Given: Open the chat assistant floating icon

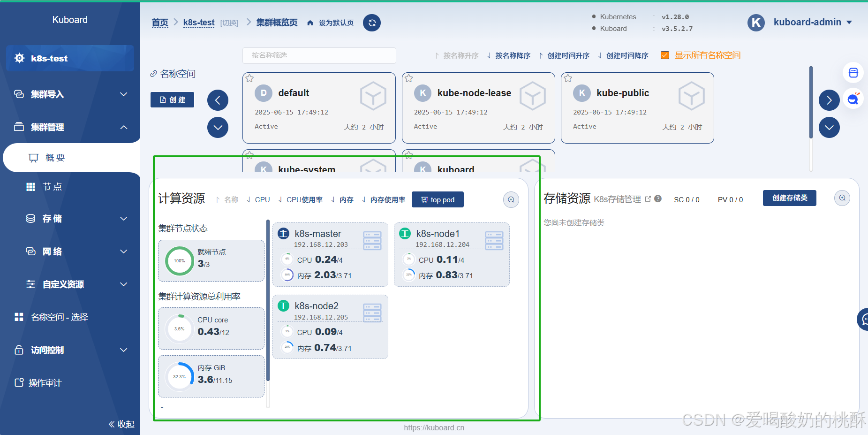Looking at the screenshot, I should pyautogui.click(x=853, y=99).
